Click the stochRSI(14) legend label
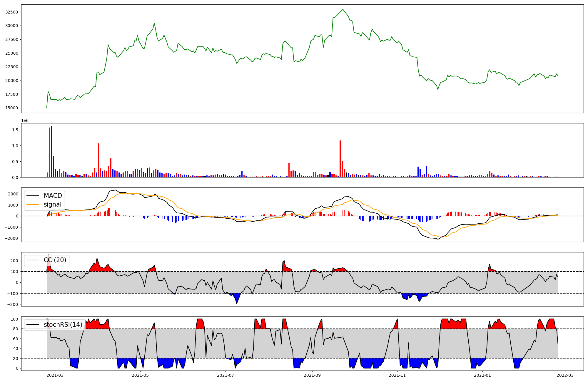 click(63, 325)
